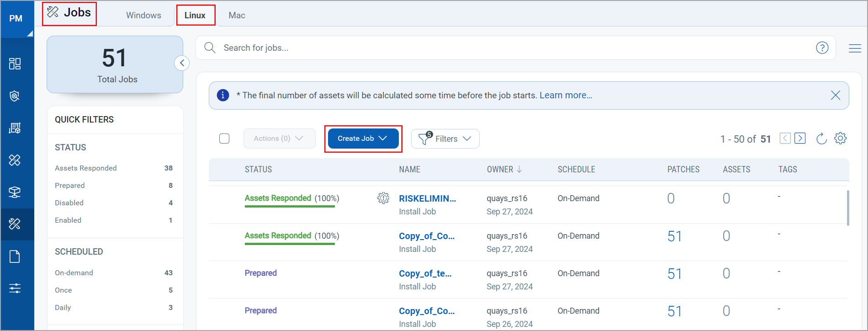Viewport: 868px width, 331px height.
Task: Open the hamburger menu at top right
Action: [x=855, y=48]
